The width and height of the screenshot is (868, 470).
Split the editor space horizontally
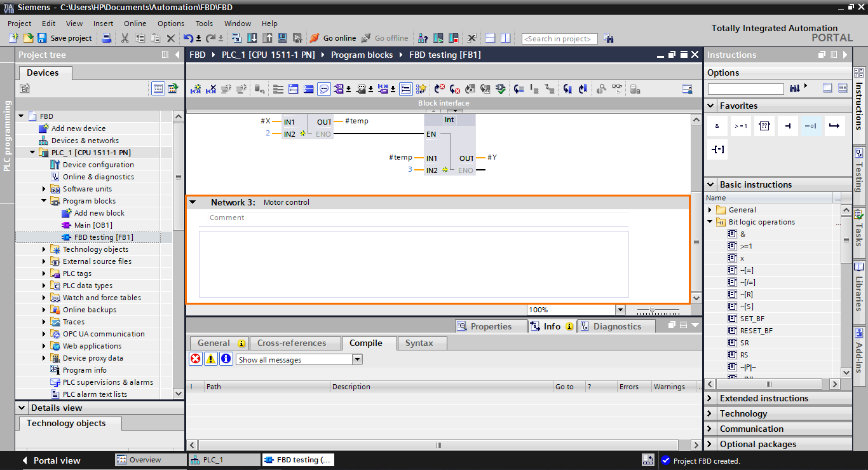(490, 38)
